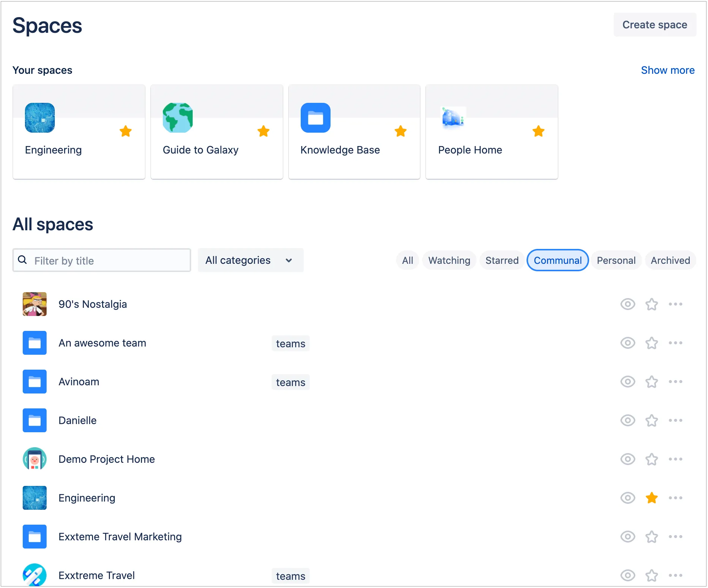
Task: Unstar the Engineering space card
Action: (x=126, y=131)
